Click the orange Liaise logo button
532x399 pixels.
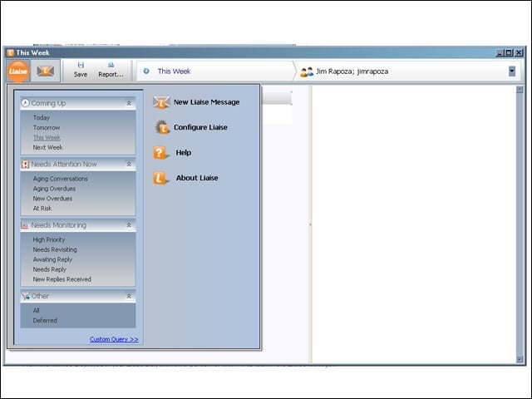tap(18, 71)
